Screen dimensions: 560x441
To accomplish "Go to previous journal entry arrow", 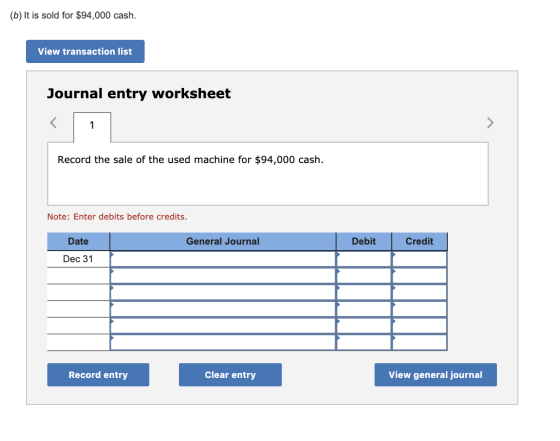I will click(53, 123).
